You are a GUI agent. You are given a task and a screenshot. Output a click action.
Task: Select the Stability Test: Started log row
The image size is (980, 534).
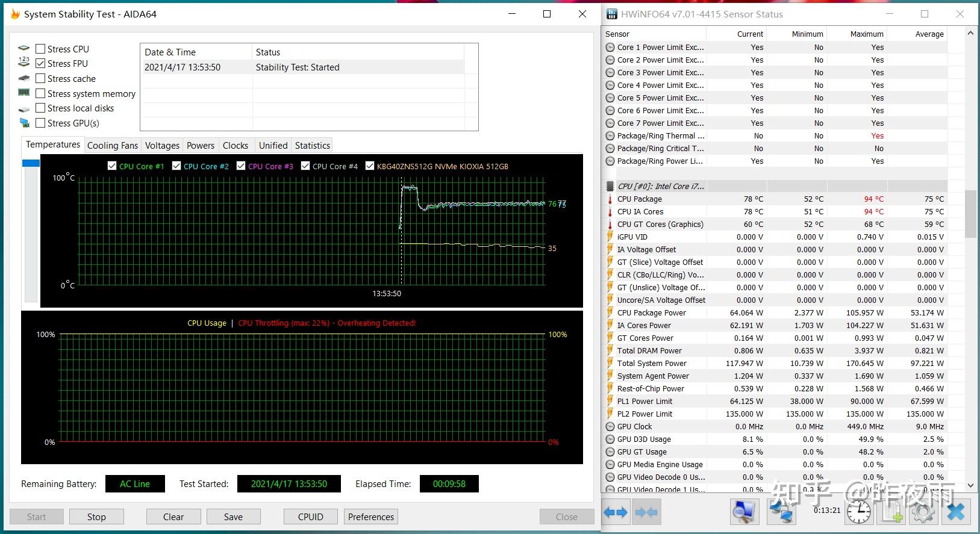tap(303, 67)
